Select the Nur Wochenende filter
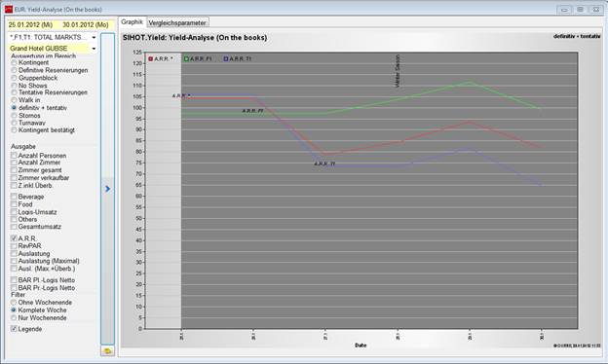Screen dimensions: 608x364 [x=14, y=318]
